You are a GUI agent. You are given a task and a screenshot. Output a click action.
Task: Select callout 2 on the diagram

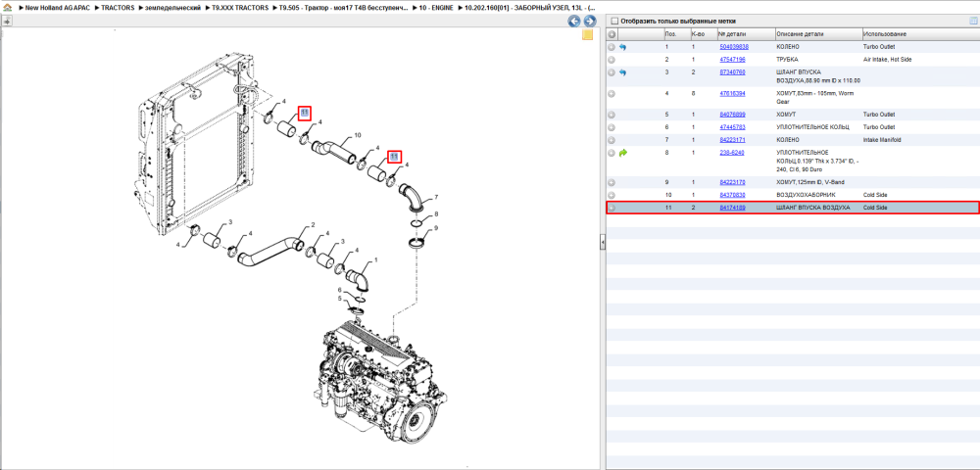click(313, 224)
